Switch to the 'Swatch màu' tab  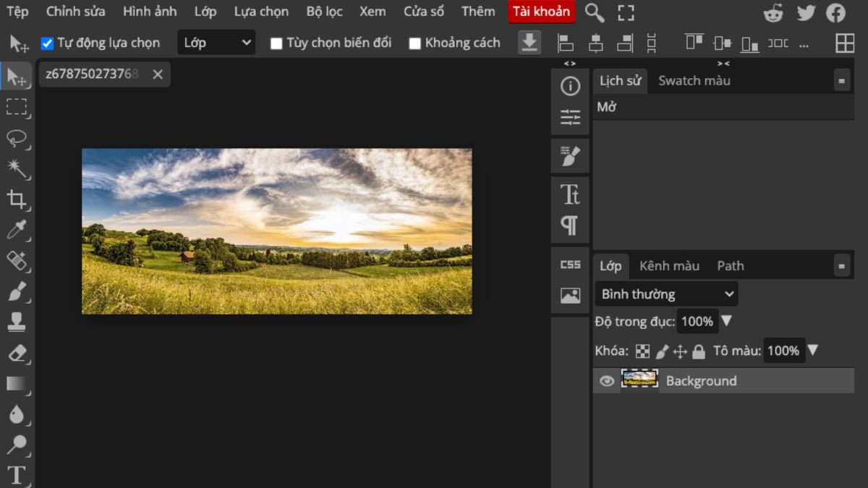click(694, 81)
